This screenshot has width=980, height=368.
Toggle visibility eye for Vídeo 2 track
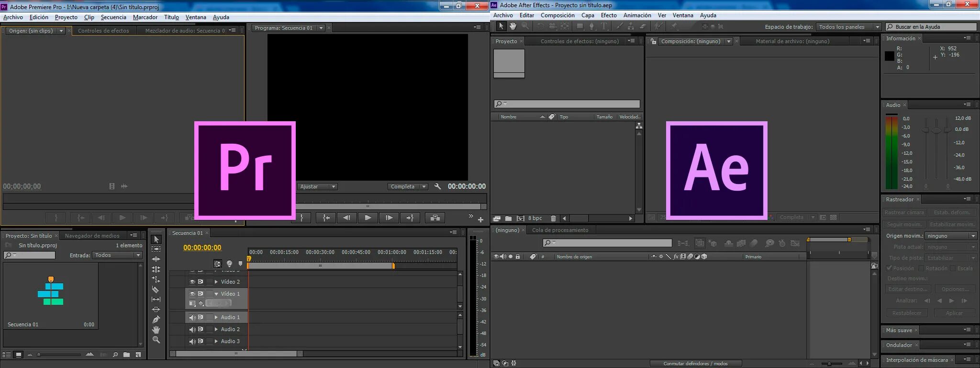tap(192, 282)
